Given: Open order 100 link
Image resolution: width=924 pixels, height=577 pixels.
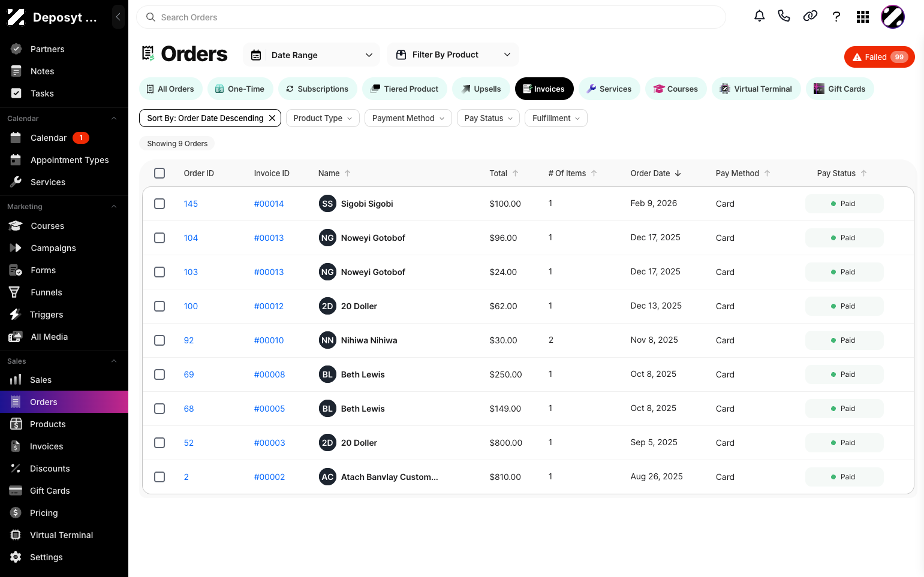Looking at the screenshot, I should (x=191, y=306).
